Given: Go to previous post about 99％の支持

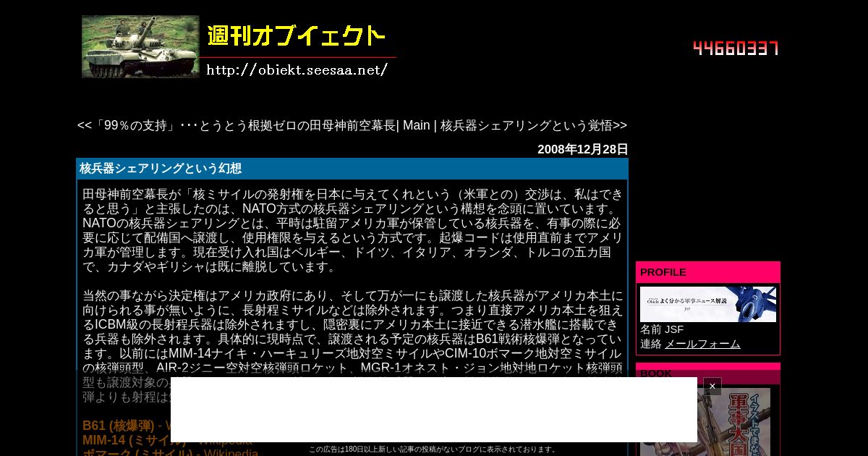Looking at the screenshot, I should [x=237, y=125].
